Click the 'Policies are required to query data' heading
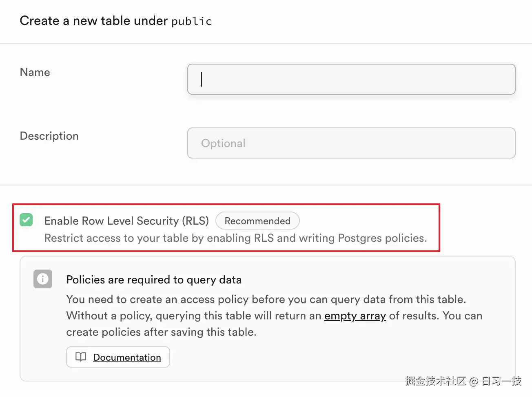 tap(154, 280)
